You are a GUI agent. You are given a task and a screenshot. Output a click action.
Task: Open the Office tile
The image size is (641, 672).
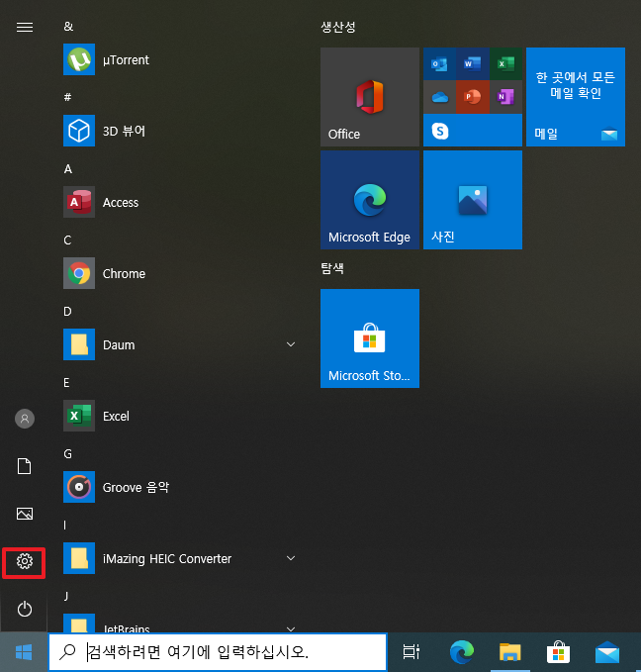tap(370, 97)
